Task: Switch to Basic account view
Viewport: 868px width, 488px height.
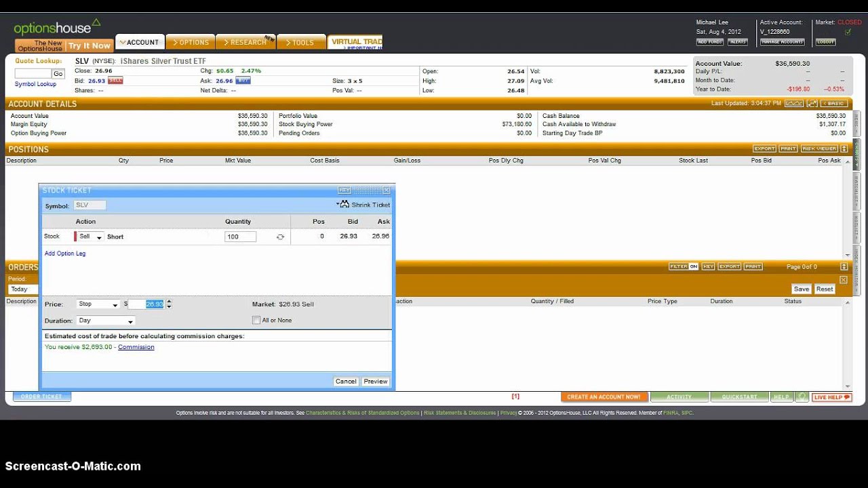Action: [x=833, y=104]
